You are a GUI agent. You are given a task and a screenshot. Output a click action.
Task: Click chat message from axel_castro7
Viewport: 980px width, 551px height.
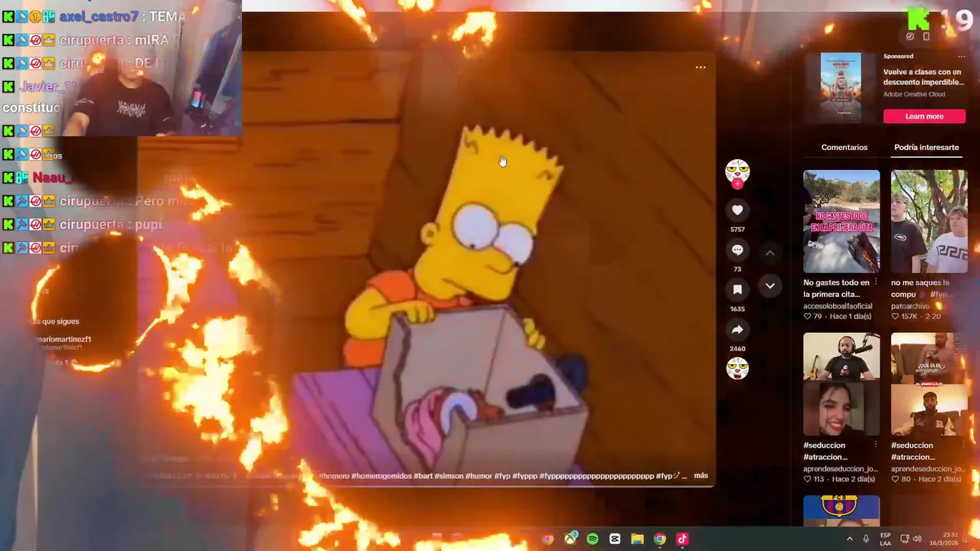93,16
